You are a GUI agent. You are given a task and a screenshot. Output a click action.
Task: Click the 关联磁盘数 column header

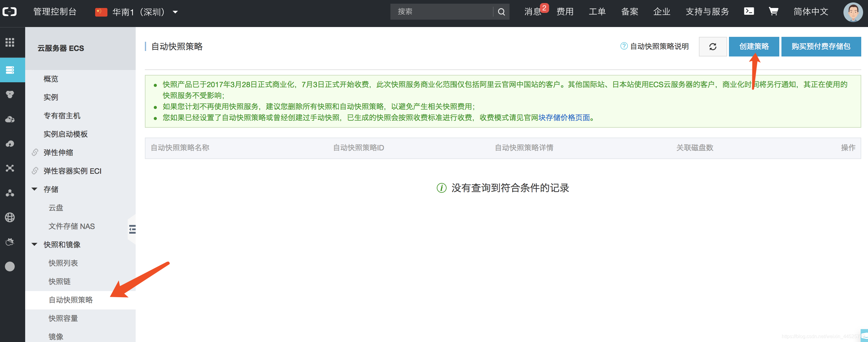click(x=695, y=148)
